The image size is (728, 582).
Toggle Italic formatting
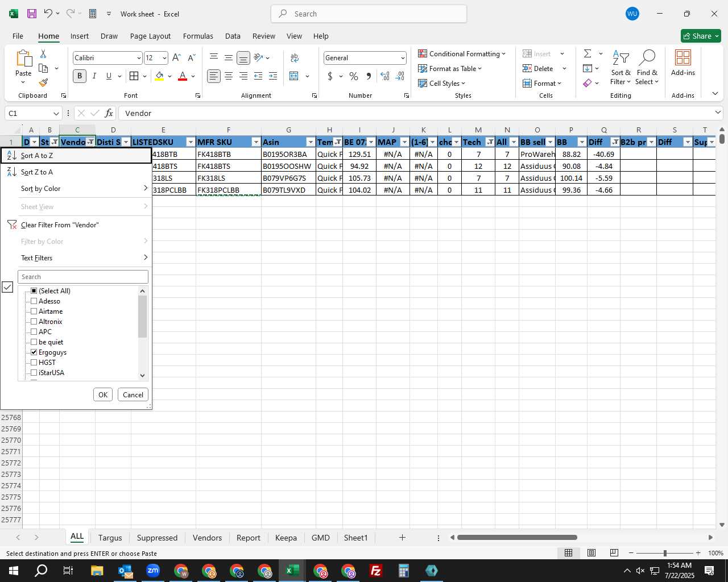pos(94,76)
